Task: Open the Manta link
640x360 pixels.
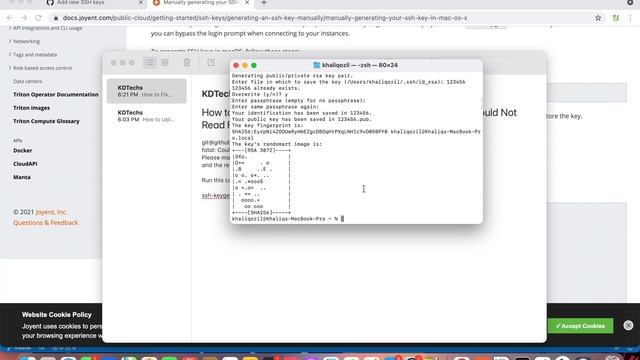Action: click(22, 177)
